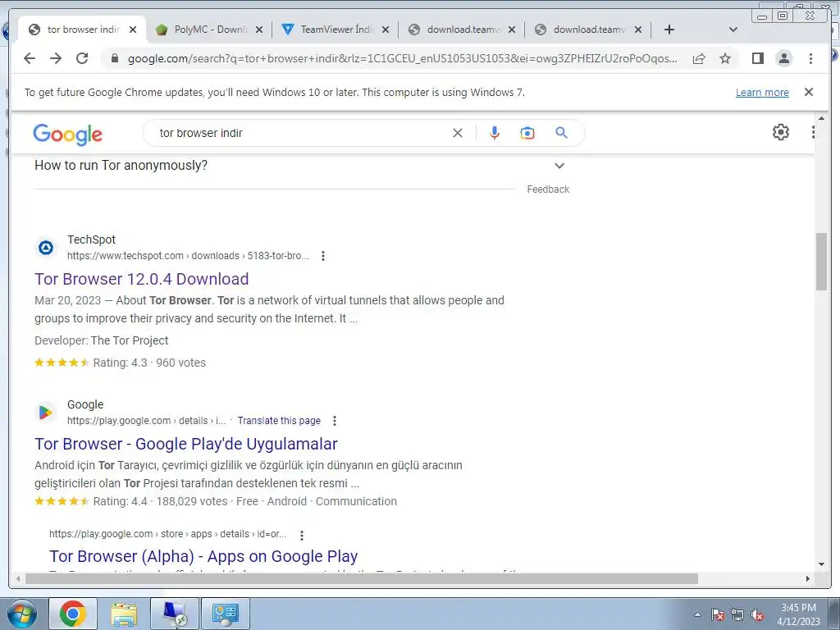
Task: Start voice search with microphone
Action: click(495, 133)
